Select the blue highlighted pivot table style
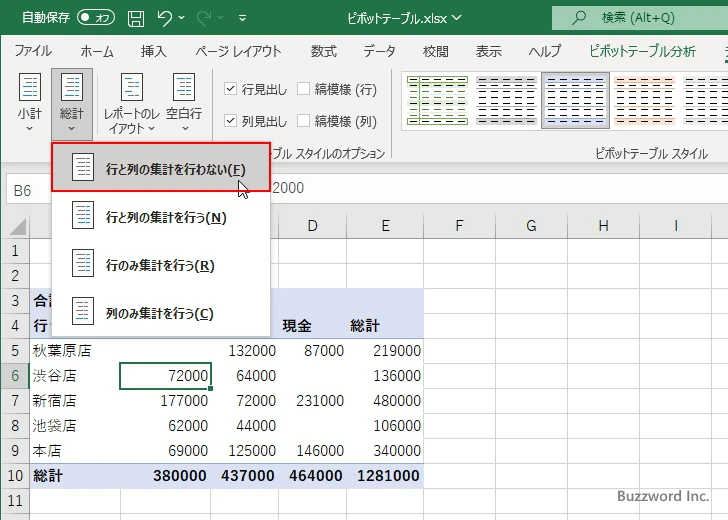The image size is (728, 520). (x=575, y=101)
